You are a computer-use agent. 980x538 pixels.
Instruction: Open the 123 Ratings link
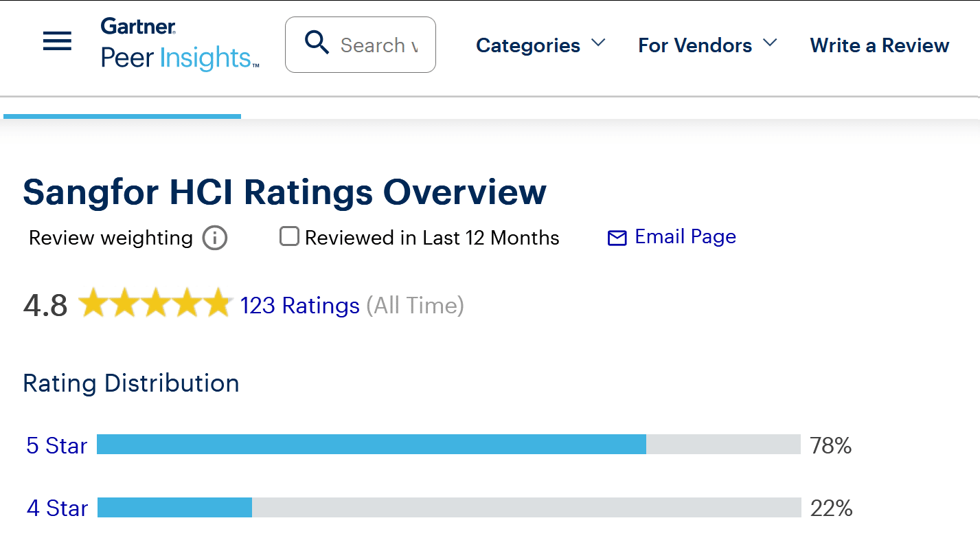click(299, 306)
